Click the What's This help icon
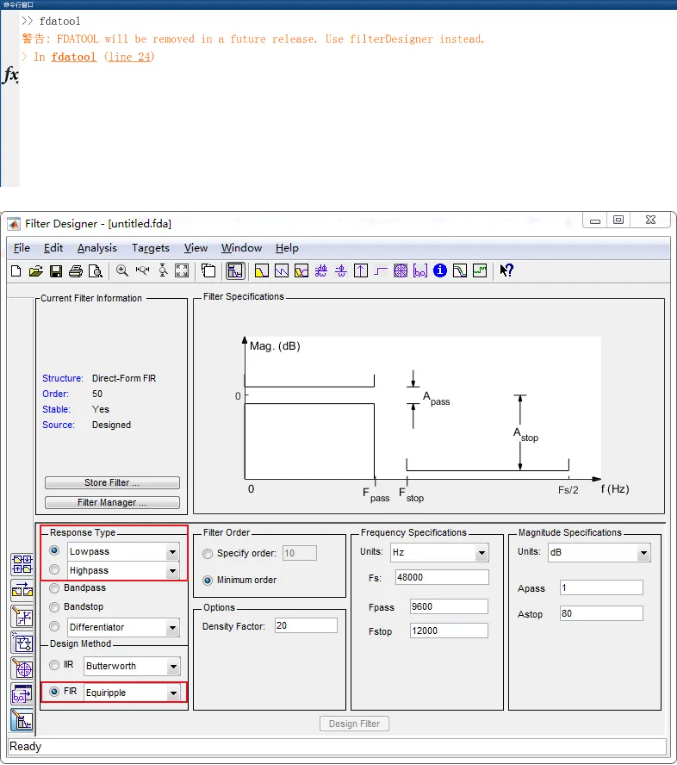The image size is (677, 765). [x=507, y=271]
